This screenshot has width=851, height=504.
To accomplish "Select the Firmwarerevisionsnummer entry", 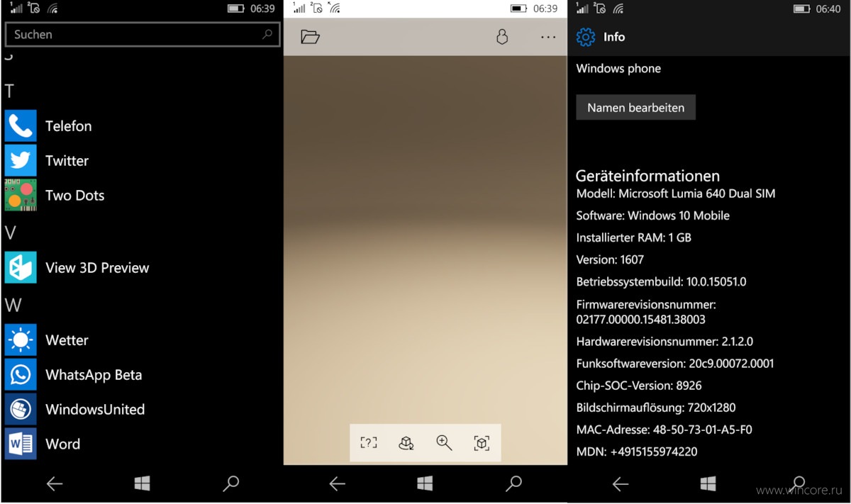I will [x=646, y=312].
